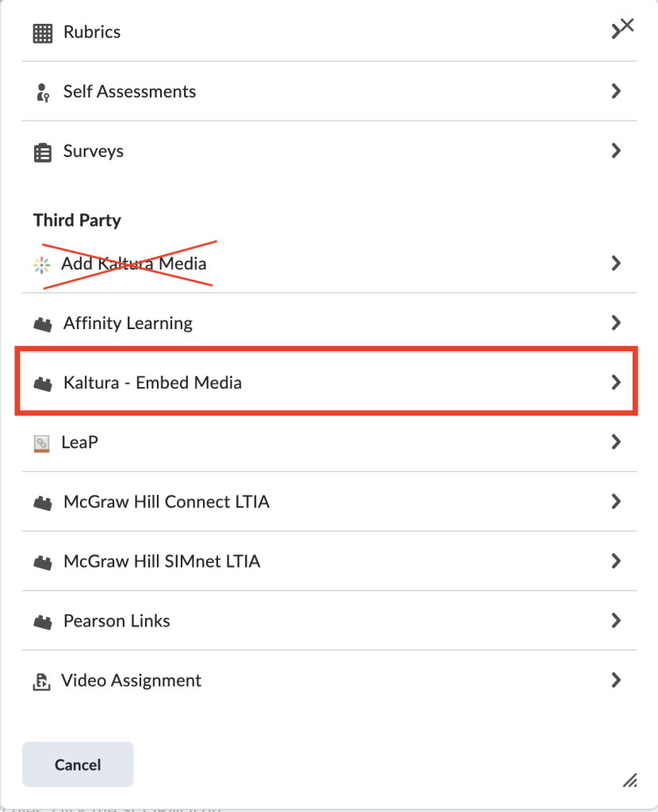Click the Rubrics grid icon

point(43,33)
